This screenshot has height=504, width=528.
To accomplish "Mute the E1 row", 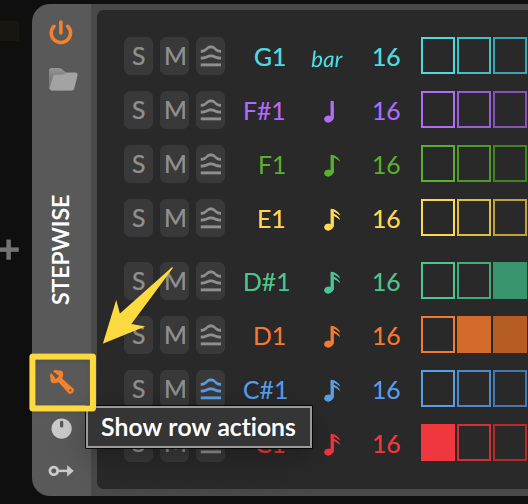I will 174,218.
